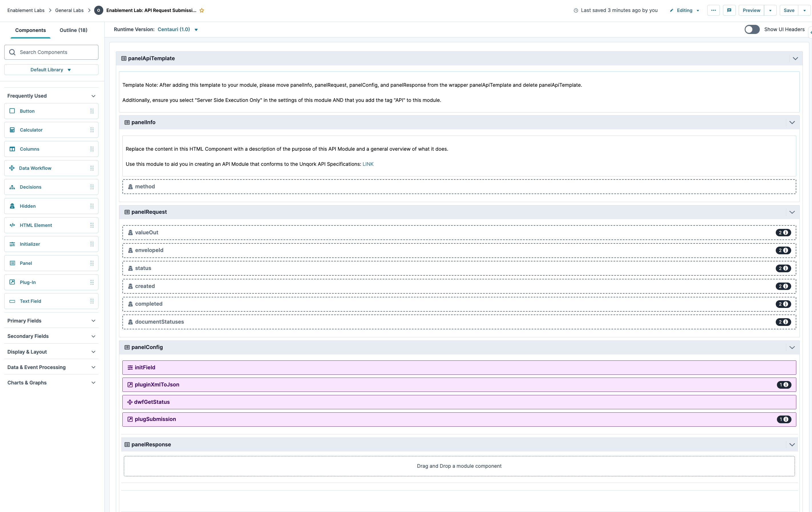This screenshot has height=512, width=812.
Task: Open the comments flag icon
Action: click(x=729, y=10)
